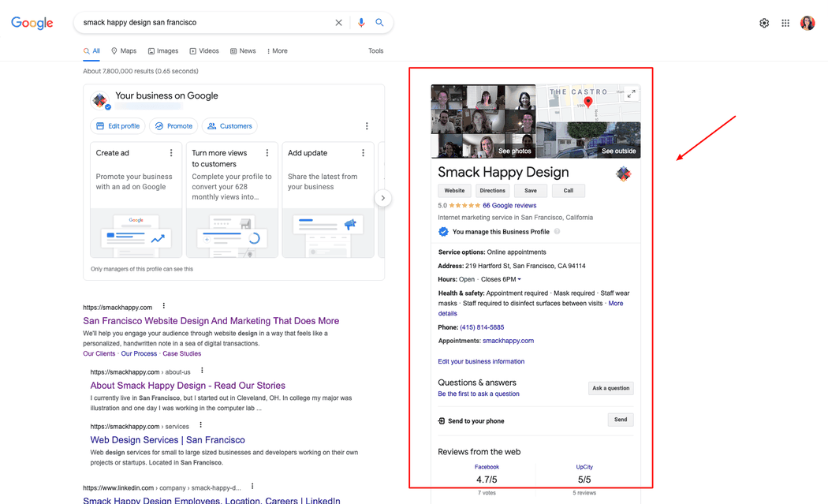Open Our Clients sitelink
The height and width of the screenshot is (504, 828).
99,354
